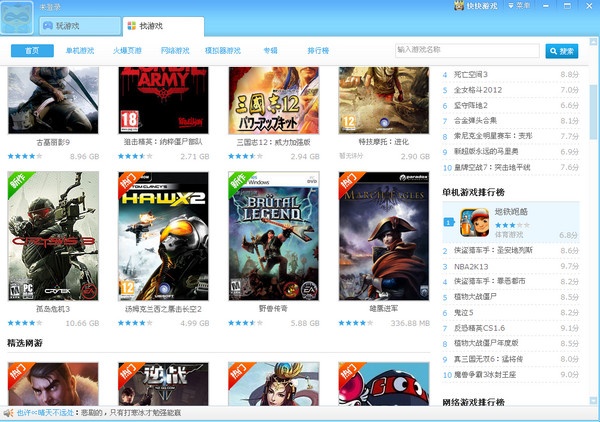600x422 pixels.
Task: Click the game name search field
Action: coord(467,51)
